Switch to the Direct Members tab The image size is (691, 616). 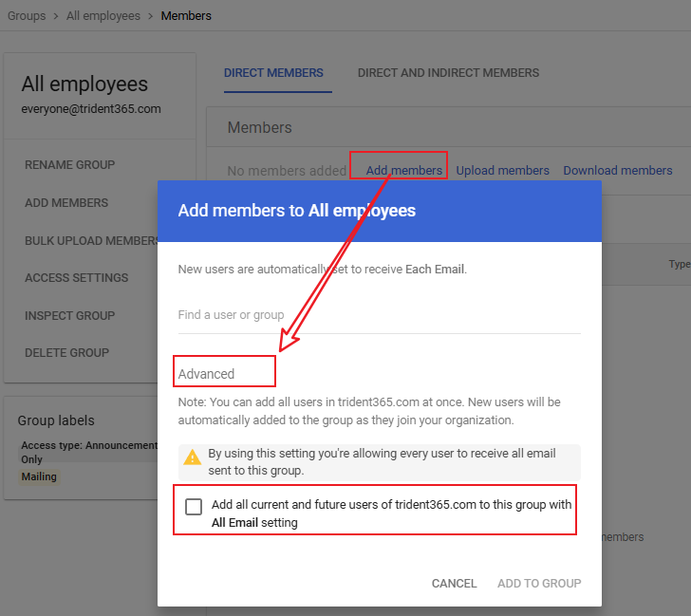273,72
